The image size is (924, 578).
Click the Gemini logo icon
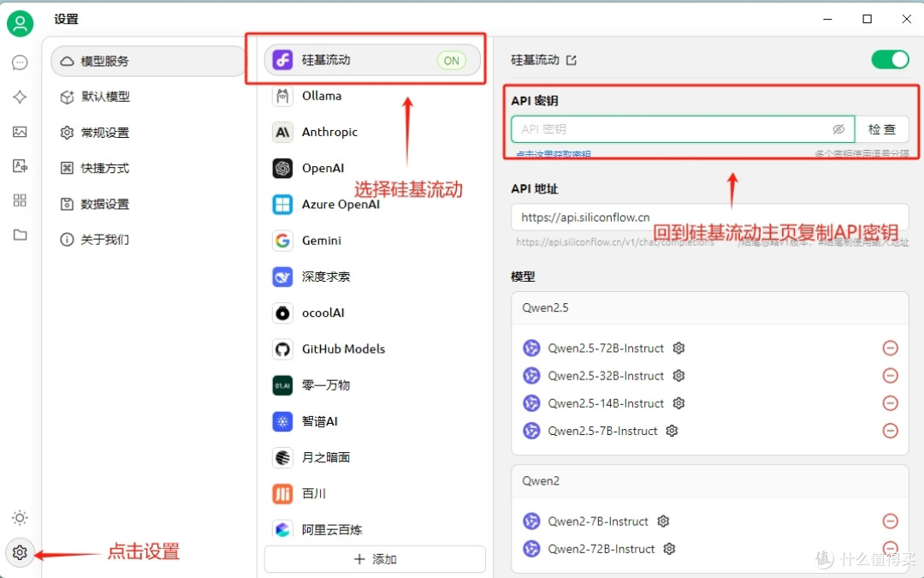[x=283, y=241]
